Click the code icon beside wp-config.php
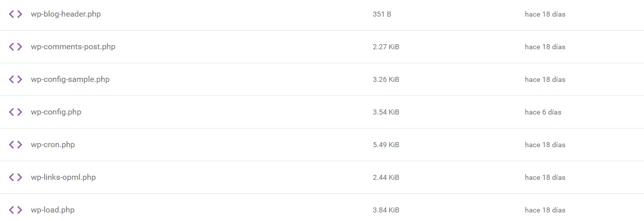The image size is (644, 221). pyautogui.click(x=16, y=112)
